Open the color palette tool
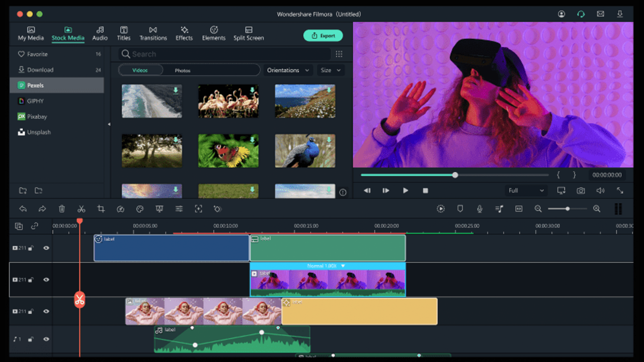This screenshot has height=362, width=644. pyautogui.click(x=140, y=209)
